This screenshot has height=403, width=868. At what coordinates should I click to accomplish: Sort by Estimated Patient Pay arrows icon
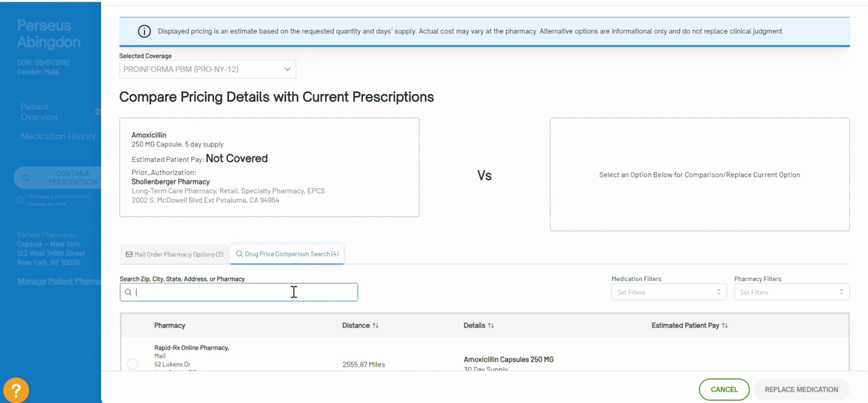click(725, 325)
